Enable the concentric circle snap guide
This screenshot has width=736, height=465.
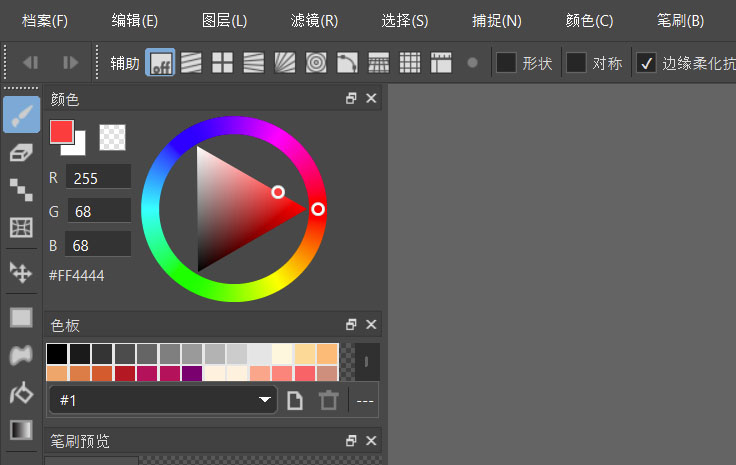click(316, 62)
